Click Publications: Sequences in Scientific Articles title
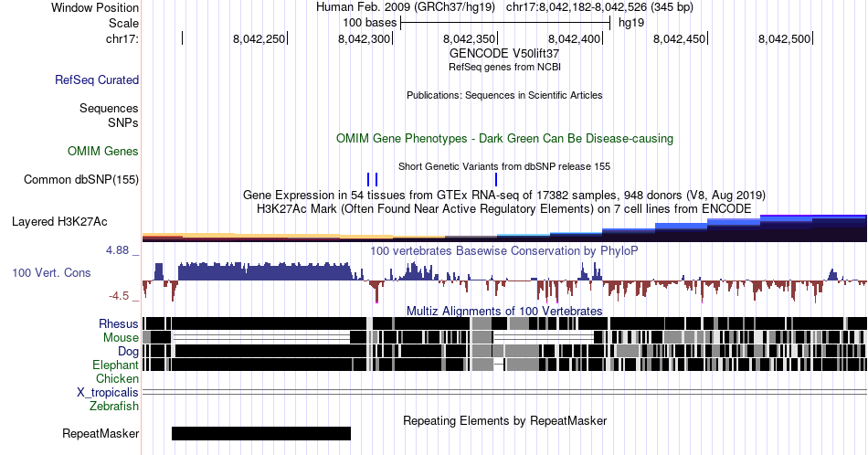The height and width of the screenshot is (455, 868). pyautogui.click(x=504, y=95)
